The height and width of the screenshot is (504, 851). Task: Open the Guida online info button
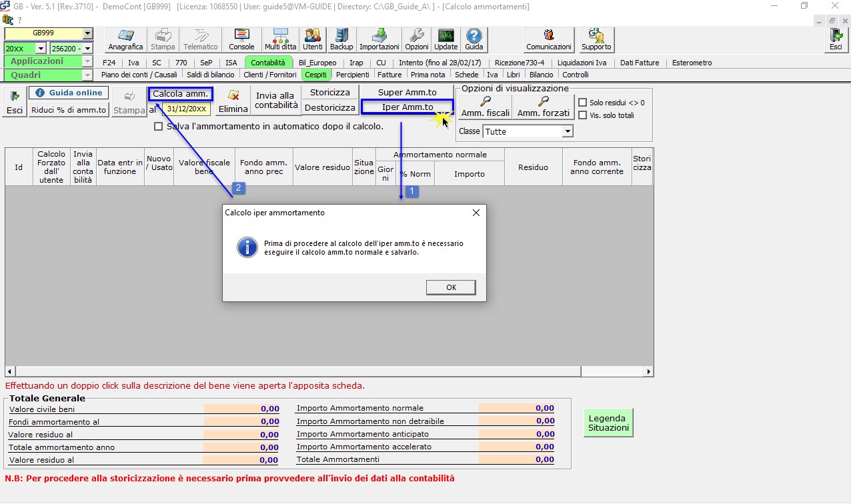(69, 93)
